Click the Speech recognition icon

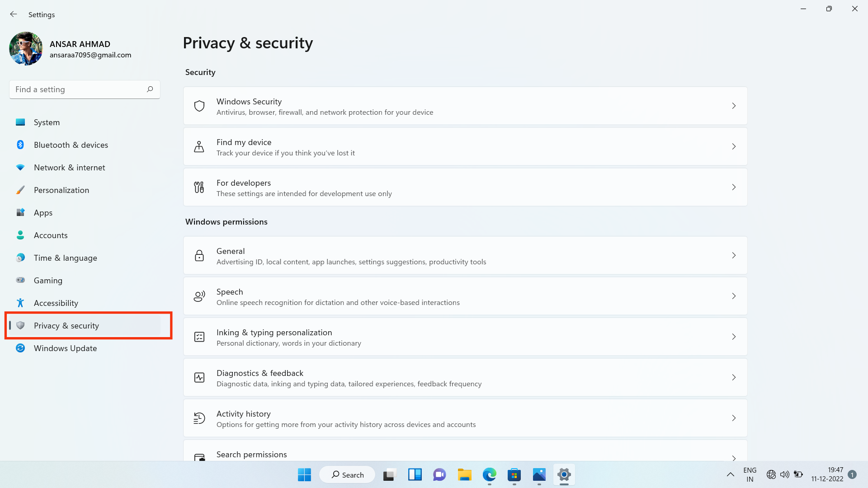point(199,296)
